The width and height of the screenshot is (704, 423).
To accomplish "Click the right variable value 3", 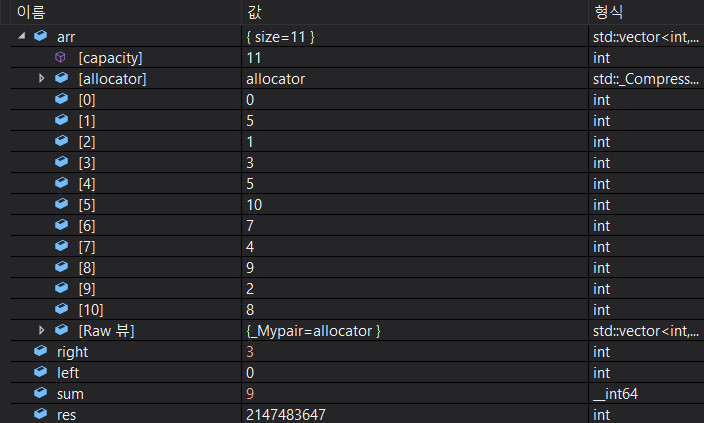I will [249, 351].
